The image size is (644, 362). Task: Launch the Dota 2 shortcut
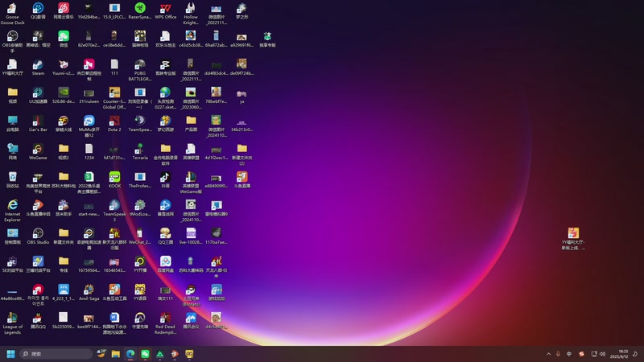[x=114, y=124]
